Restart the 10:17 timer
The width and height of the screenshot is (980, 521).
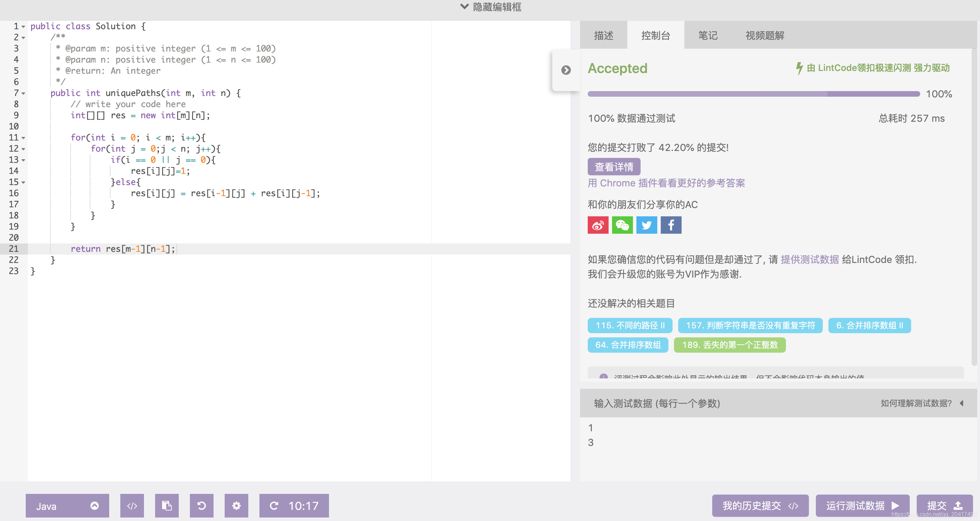[294, 505]
